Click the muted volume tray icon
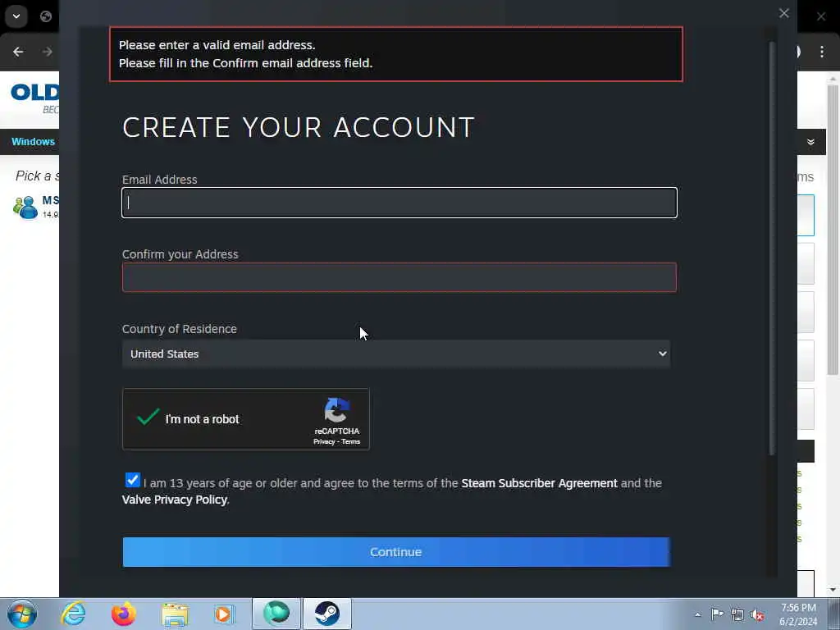Viewport: 840px width, 630px height. coord(757,615)
